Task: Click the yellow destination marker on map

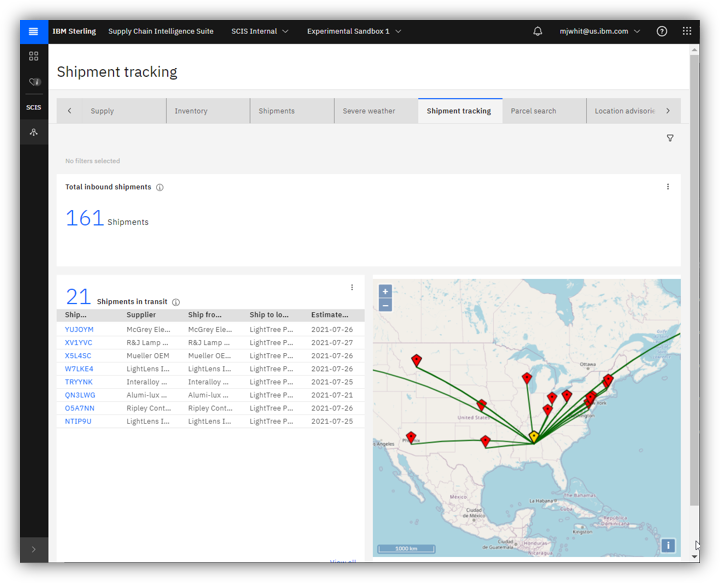Action: tap(534, 436)
